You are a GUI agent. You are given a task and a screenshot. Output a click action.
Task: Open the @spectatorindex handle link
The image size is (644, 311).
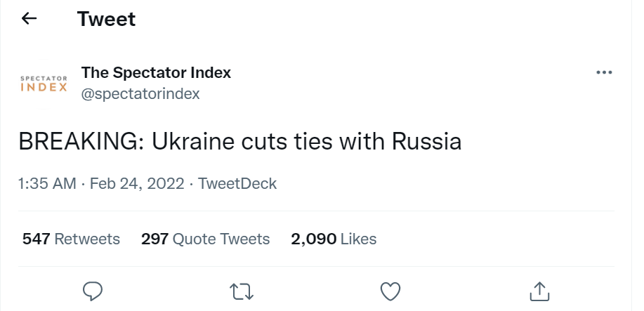(140, 94)
